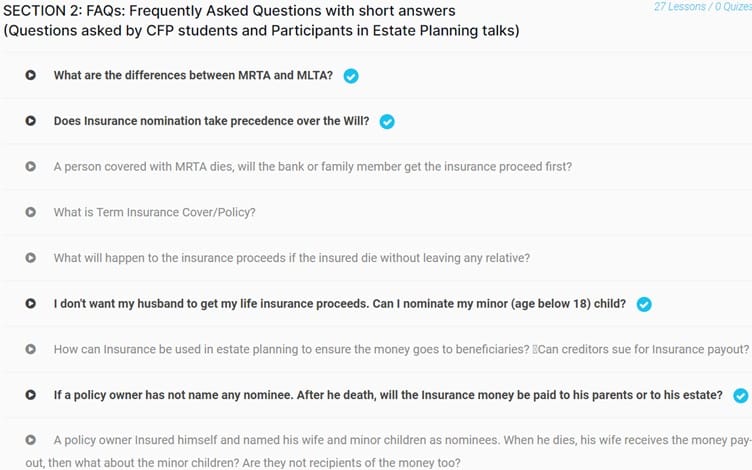
Task: Click play icon beside wife and minor children lesson
Action: (x=31, y=440)
